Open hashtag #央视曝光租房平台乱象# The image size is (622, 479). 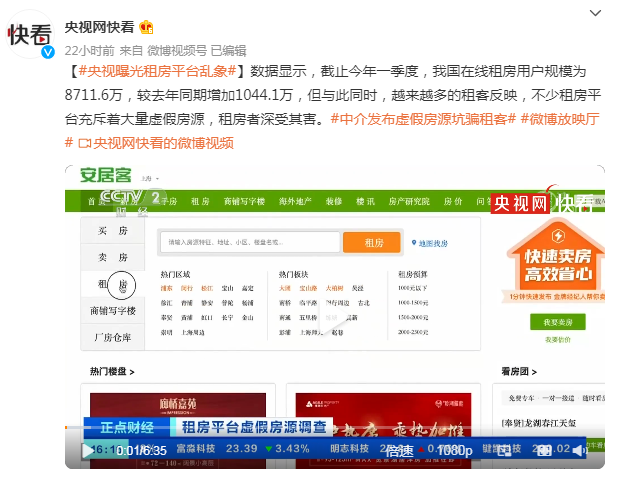pos(157,71)
